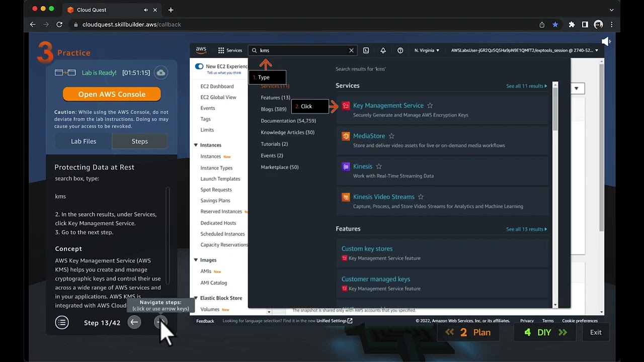Open Feedback in the footer
The image size is (644, 362).
(x=205, y=321)
